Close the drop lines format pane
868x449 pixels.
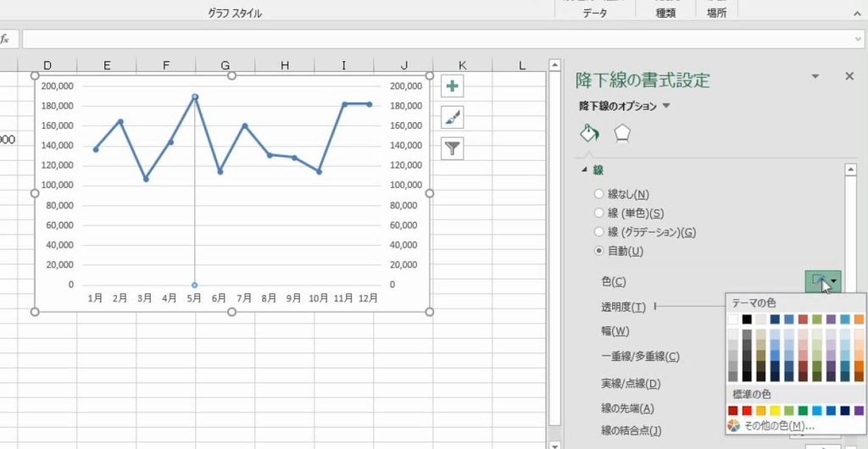point(849,76)
